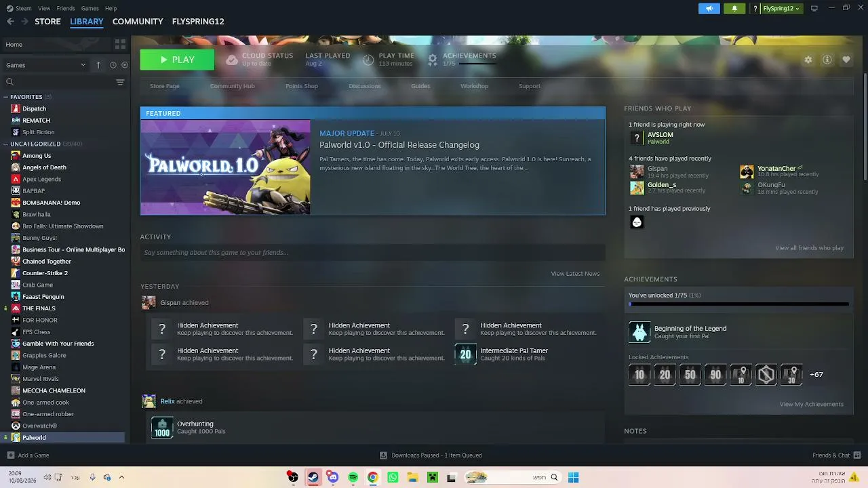Visit the Points Shop link

click(x=302, y=86)
